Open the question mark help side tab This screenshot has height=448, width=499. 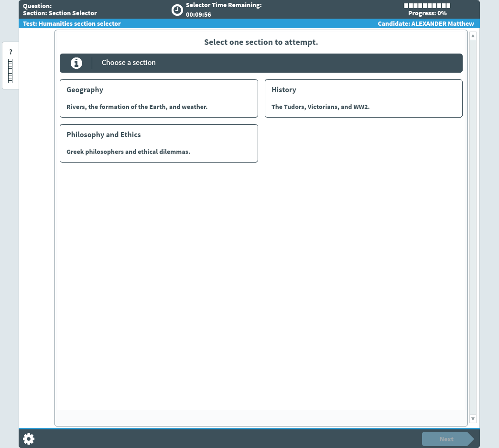point(11,66)
